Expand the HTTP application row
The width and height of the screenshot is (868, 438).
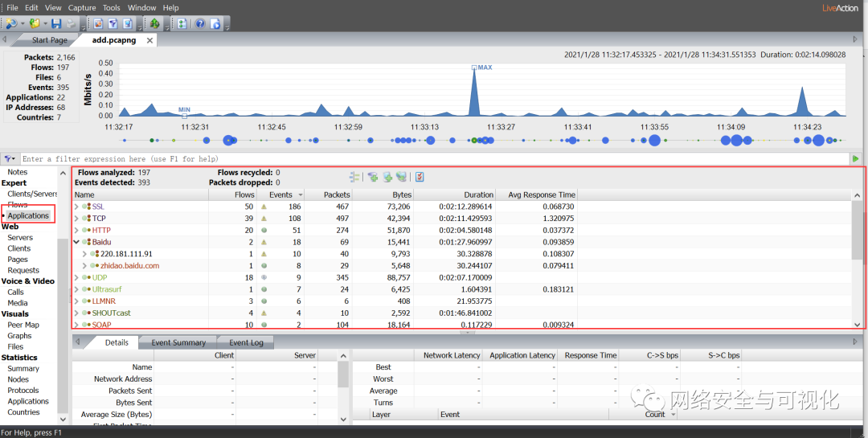click(77, 231)
